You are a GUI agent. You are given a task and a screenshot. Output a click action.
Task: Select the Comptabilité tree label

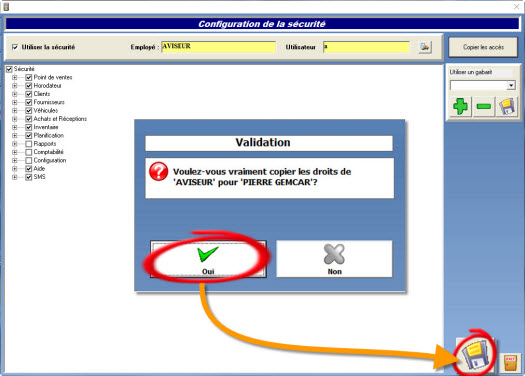[x=48, y=152]
